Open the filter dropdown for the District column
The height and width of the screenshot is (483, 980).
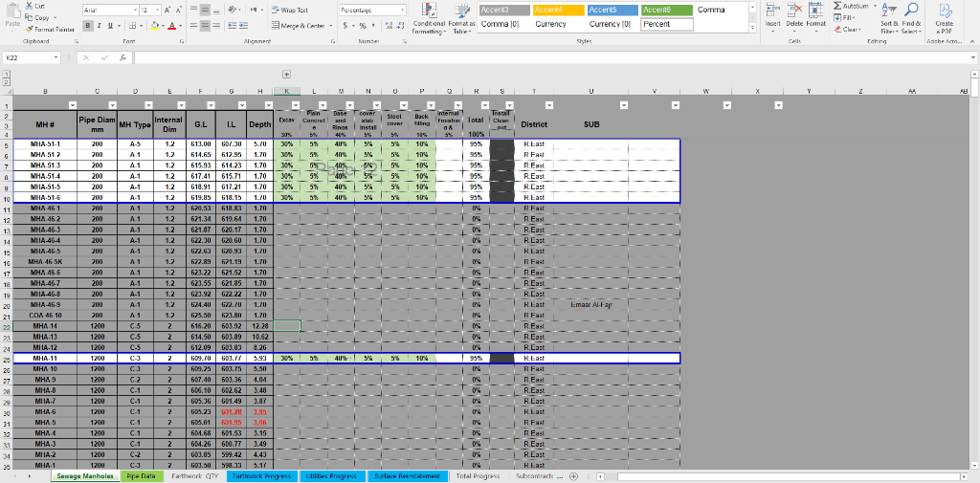[548, 104]
